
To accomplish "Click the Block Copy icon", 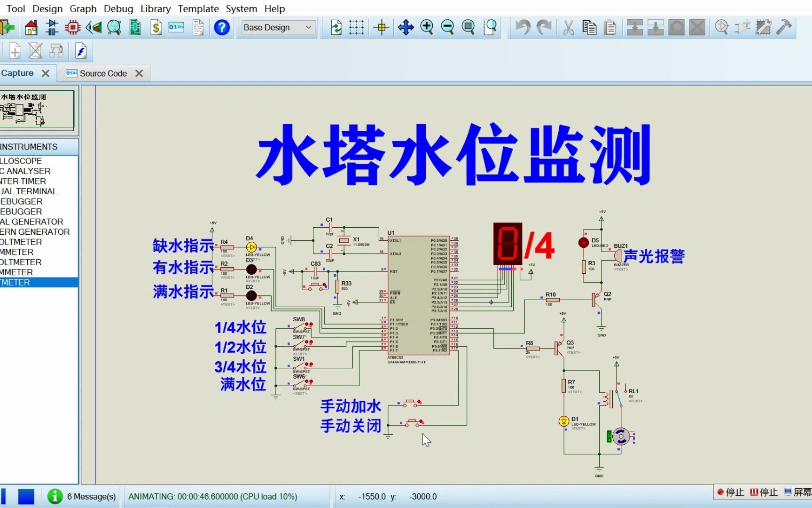I will (635, 27).
